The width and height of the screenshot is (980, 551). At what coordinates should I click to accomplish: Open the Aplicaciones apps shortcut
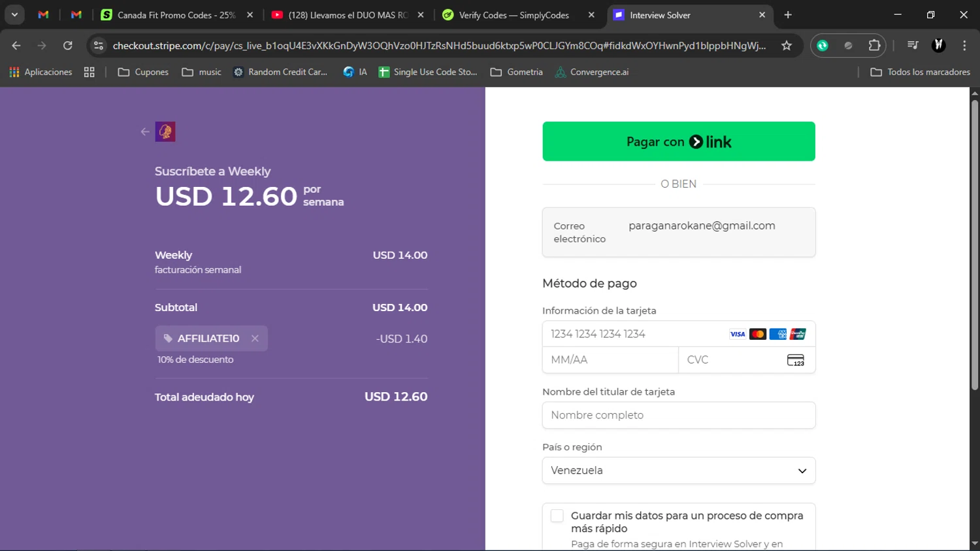[x=41, y=72]
